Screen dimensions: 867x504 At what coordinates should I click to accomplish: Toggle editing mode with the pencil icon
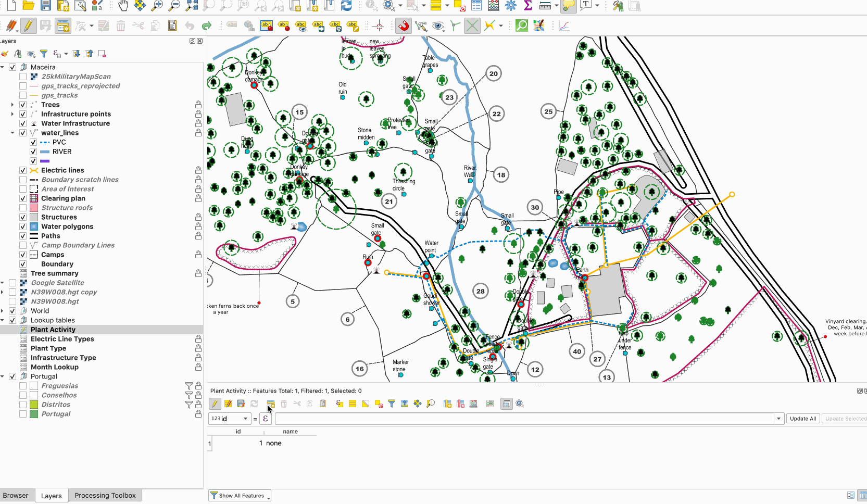215,404
